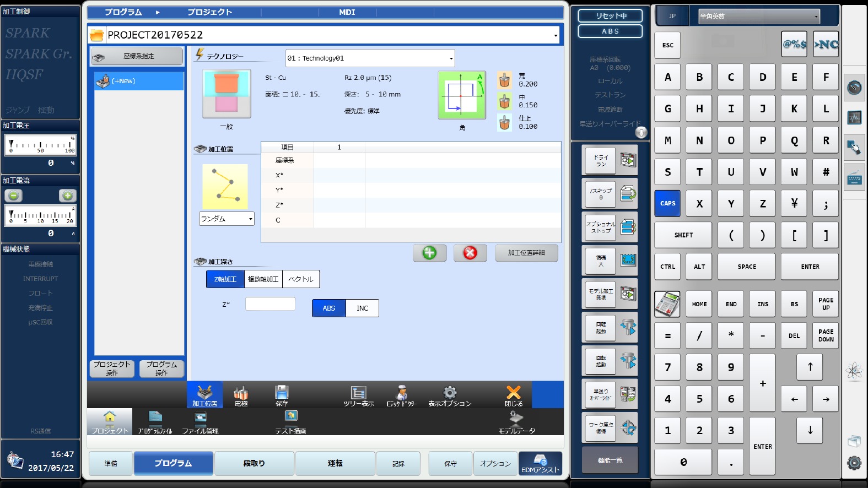Open ツリー表示 tree view
The width and height of the screenshot is (868, 488).
[358, 395]
